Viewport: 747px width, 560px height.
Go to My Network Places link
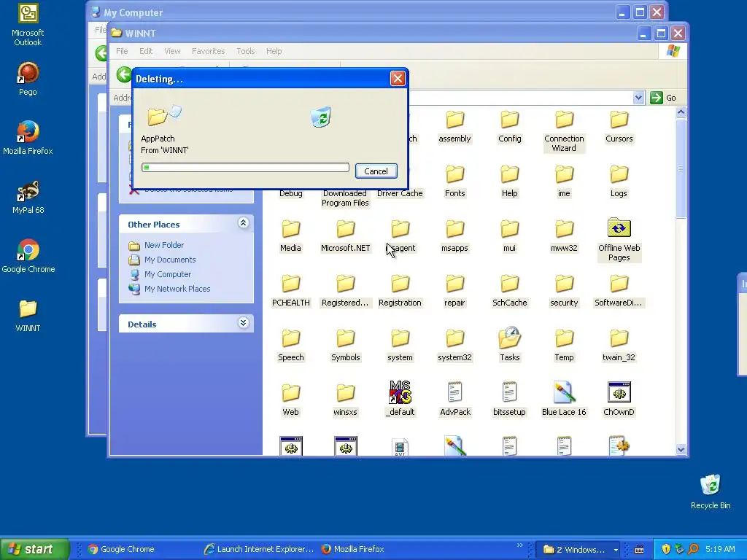pos(177,289)
